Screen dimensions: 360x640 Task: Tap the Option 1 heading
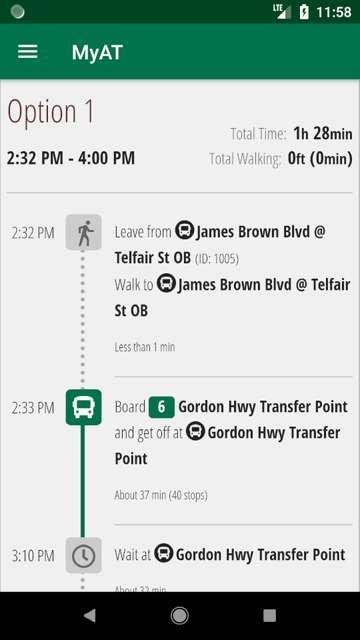tap(51, 111)
